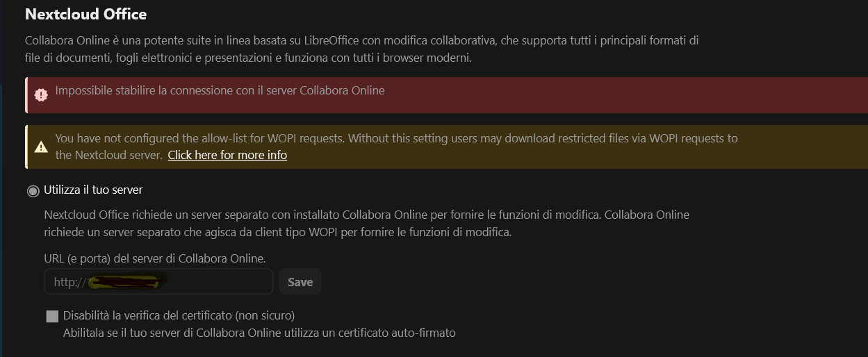This screenshot has height=357, width=868.
Task: Click "the Nextcloud server." text in the warning
Action: [108, 155]
